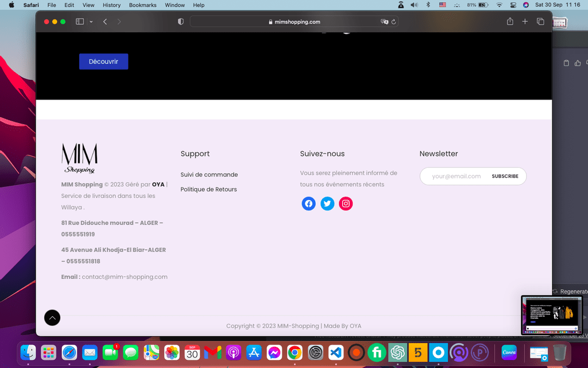Image resolution: width=588 pixels, height=368 pixels.
Task: Click the MIM Shopping footer logo
Action: pyautogui.click(x=79, y=158)
